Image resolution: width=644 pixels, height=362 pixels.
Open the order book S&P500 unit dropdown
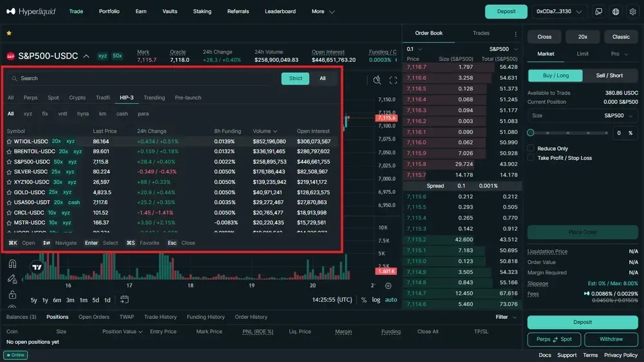pos(504,49)
